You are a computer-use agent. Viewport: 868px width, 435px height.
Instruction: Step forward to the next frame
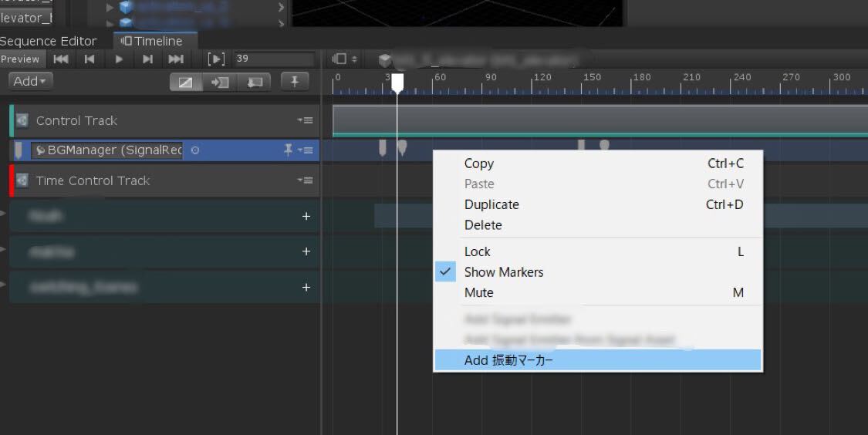coord(147,59)
